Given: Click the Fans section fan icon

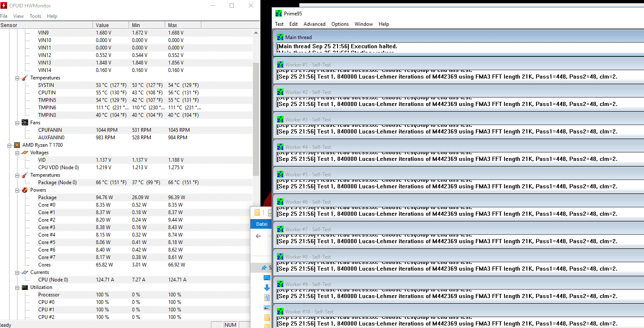Looking at the screenshot, I should (25, 123).
